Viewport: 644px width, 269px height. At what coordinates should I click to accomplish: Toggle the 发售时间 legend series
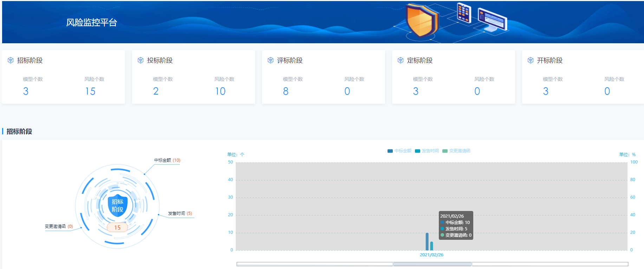(427, 151)
